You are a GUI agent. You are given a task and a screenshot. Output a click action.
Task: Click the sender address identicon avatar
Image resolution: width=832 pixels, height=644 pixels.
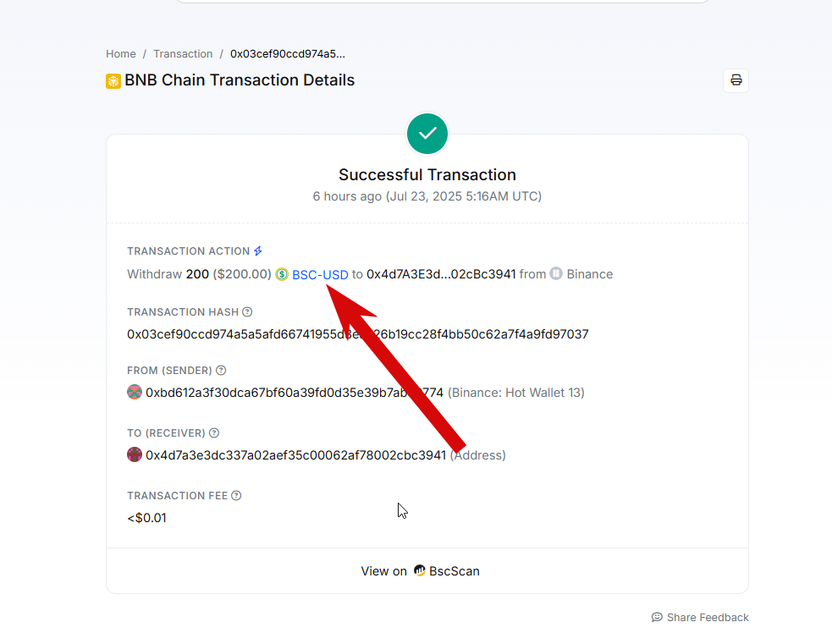135,392
